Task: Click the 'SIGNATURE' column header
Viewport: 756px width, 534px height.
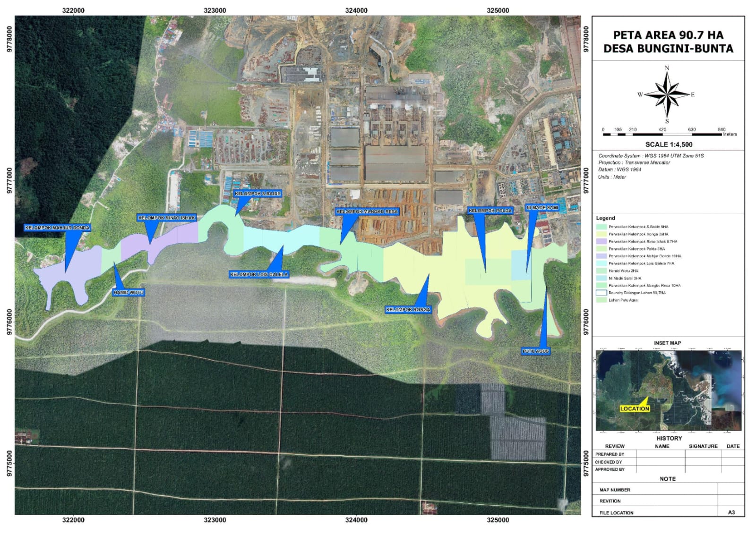Action: click(703, 446)
